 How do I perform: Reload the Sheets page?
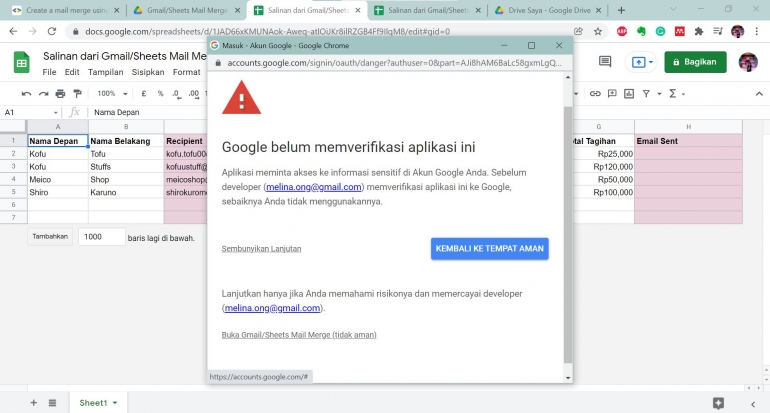click(52, 31)
